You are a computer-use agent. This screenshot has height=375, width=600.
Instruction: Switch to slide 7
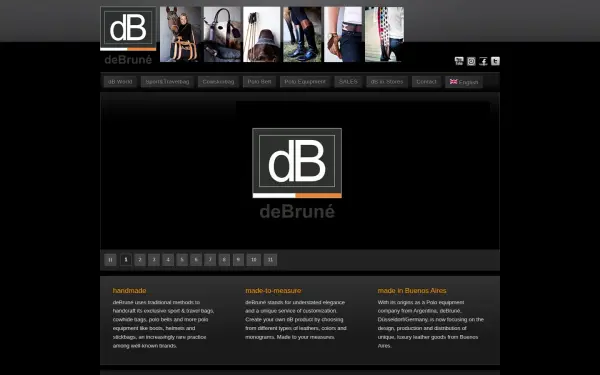(210, 260)
